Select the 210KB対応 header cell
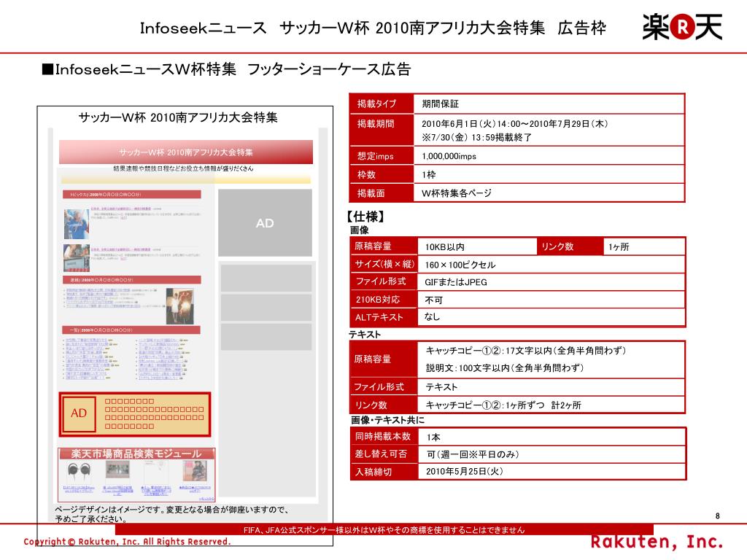 point(384,300)
